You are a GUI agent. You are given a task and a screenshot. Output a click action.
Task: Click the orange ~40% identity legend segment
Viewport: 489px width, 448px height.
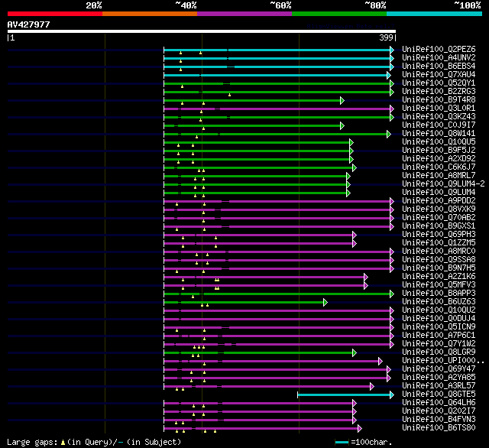(150, 14)
